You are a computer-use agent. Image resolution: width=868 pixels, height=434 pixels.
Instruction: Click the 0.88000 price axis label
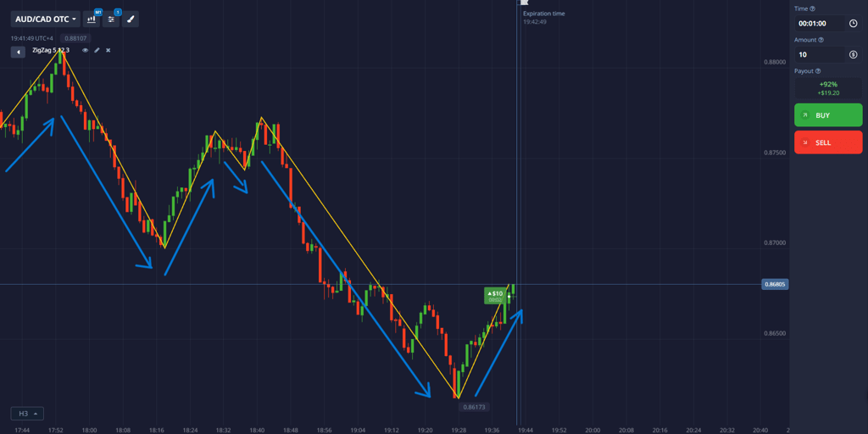(775, 62)
